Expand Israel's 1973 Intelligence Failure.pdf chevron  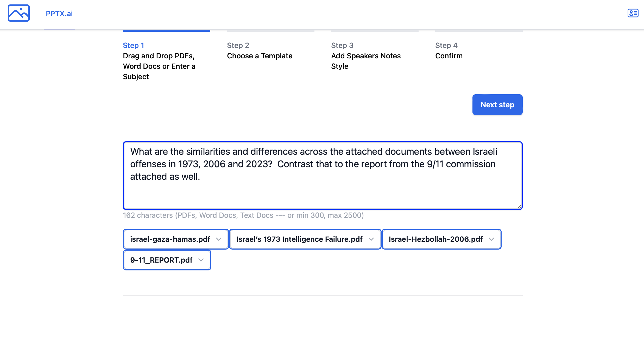click(371, 239)
